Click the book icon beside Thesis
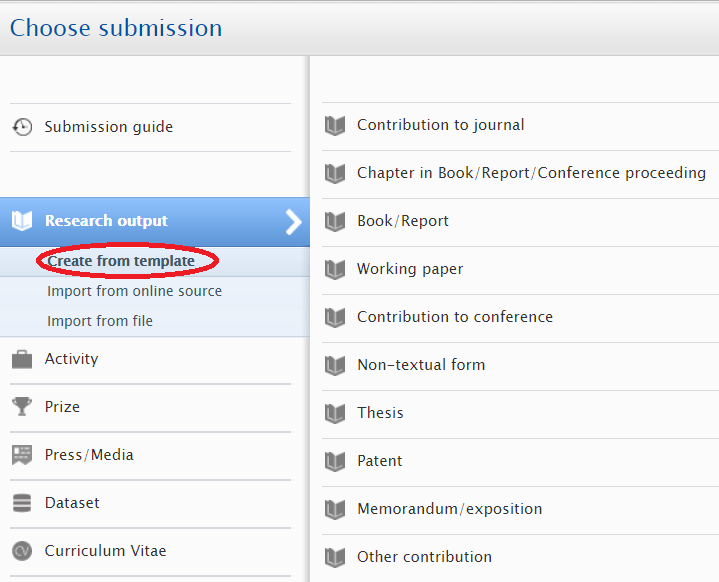Screen dimensions: 719x582 point(335,413)
